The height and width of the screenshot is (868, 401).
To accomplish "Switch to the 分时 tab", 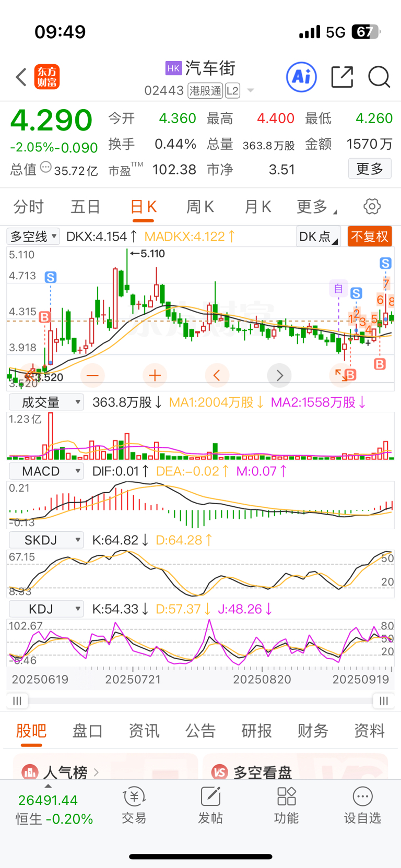I will tap(28, 207).
